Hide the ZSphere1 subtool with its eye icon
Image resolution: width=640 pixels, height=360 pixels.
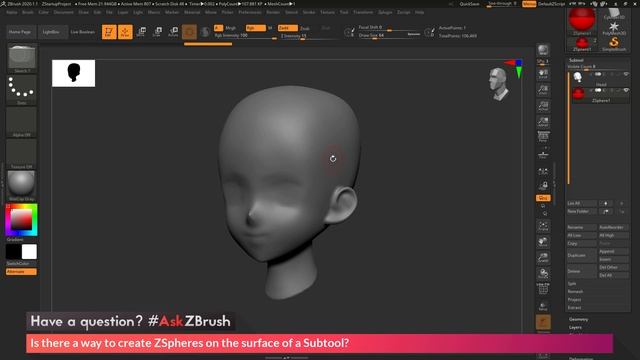coord(626,90)
